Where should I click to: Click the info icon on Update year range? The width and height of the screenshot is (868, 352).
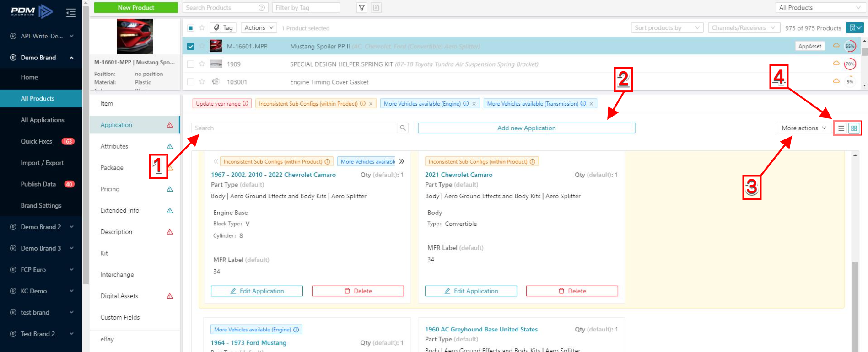[246, 104]
